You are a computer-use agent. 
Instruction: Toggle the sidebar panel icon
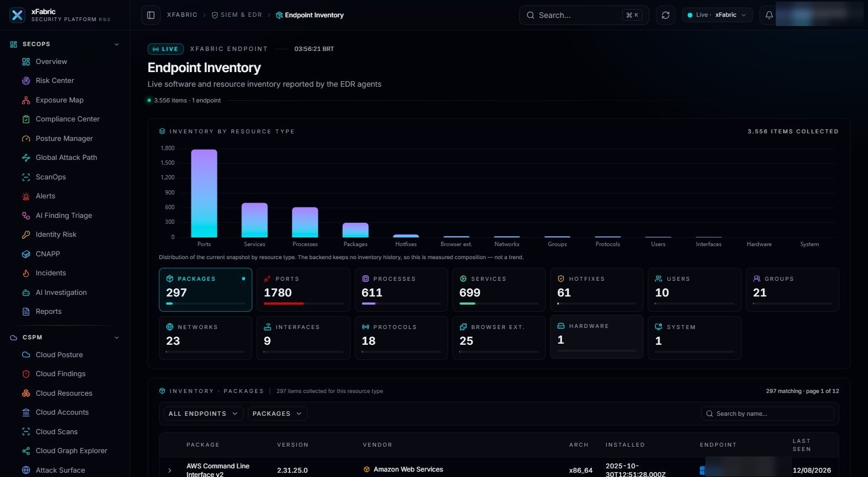pos(151,15)
